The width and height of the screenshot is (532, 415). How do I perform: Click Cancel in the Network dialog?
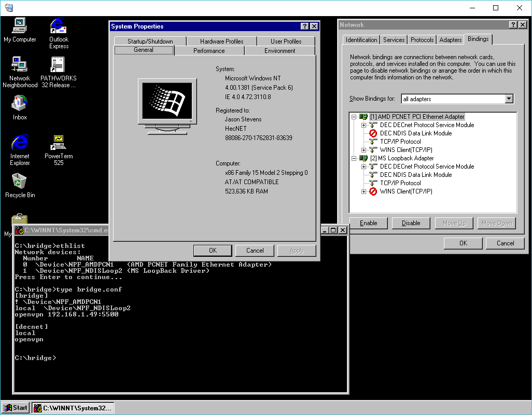pos(505,243)
